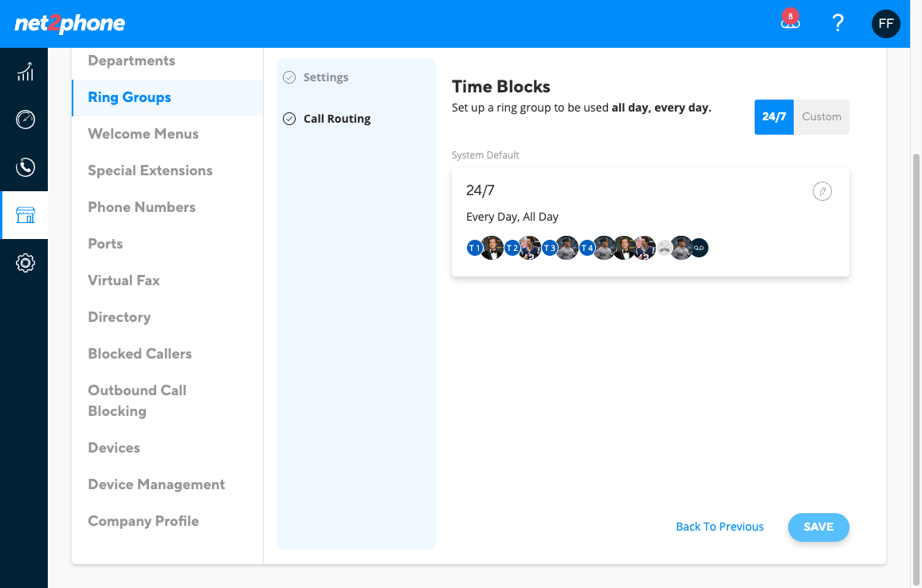Image resolution: width=922 pixels, height=588 pixels.
Task: Select the 24/7 time block toggle
Action: click(774, 117)
